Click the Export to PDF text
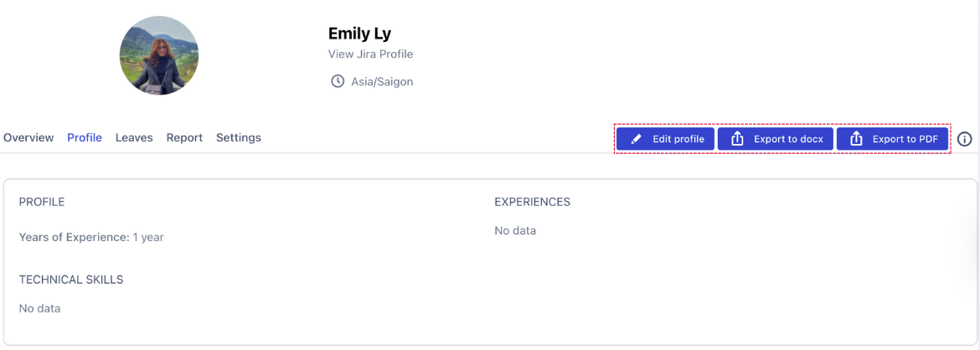 pyautogui.click(x=905, y=139)
